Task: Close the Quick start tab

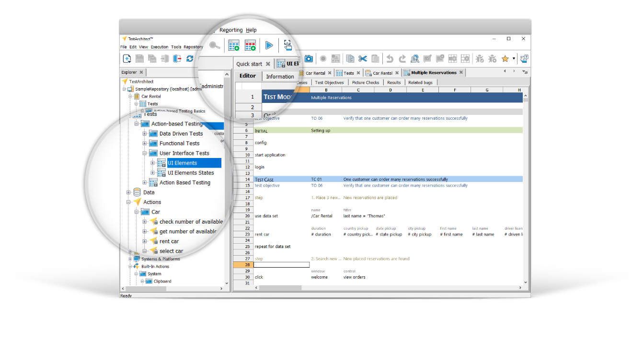Action: 268,64
